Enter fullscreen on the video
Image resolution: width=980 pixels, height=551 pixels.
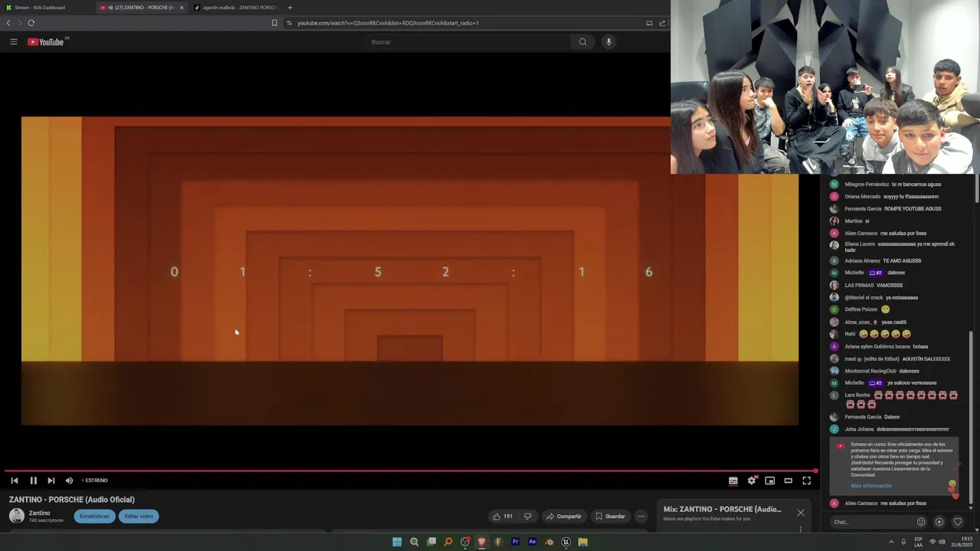806,481
